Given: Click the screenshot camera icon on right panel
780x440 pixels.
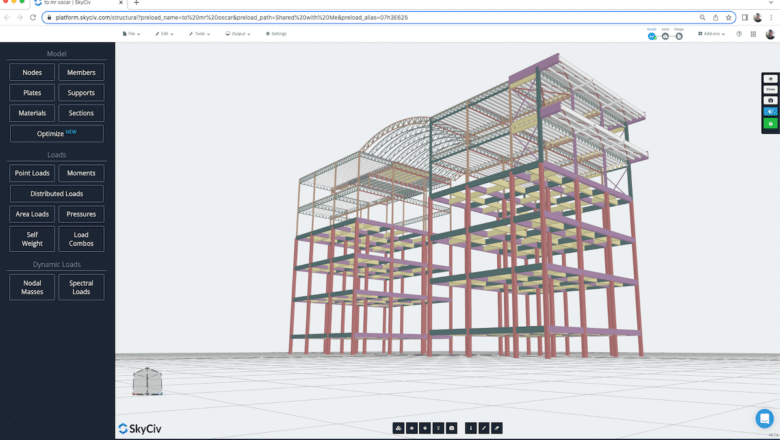Looking at the screenshot, I should [771, 100].
